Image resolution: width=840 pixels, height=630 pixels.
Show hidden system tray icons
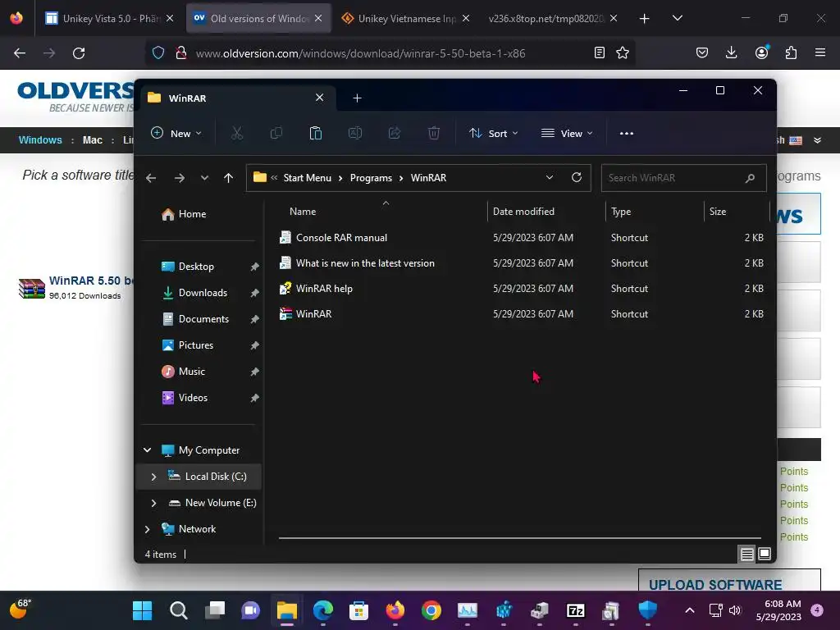click(689, 610)
